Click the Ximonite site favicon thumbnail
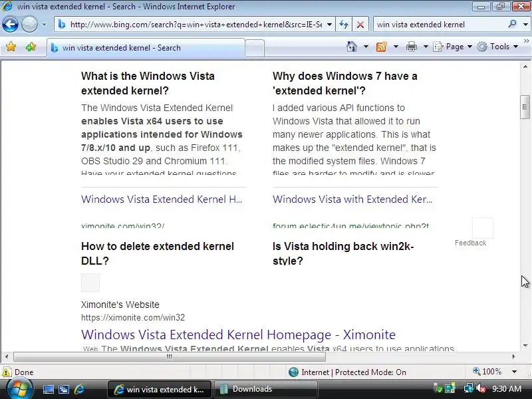Viewport: 532px width, 399px height. pyautogui.click(x=90, y=283)
